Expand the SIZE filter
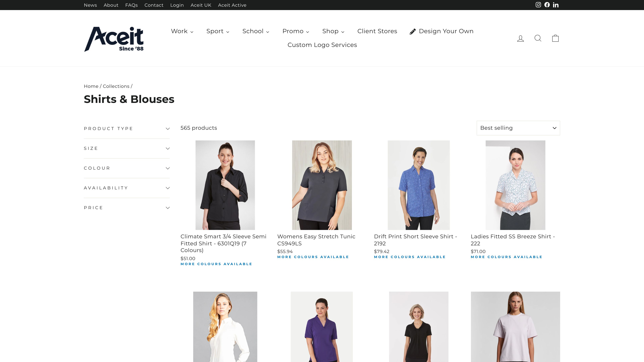644x362 pixels. pyautogui.click(x=127, y=148)
